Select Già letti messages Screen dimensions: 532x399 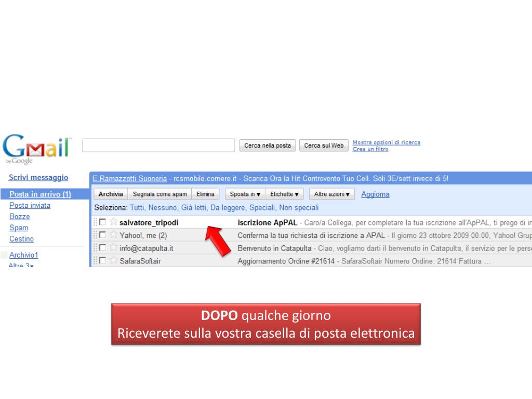tap(193, 208)
